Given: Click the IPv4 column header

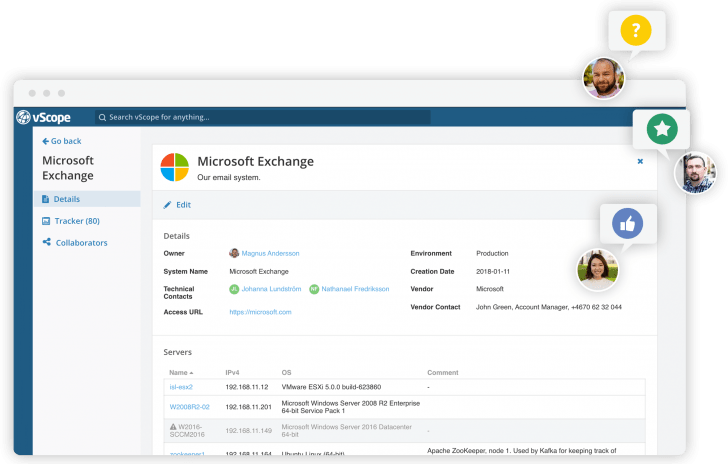Looking at the screenshot, I should click(232, 373).
